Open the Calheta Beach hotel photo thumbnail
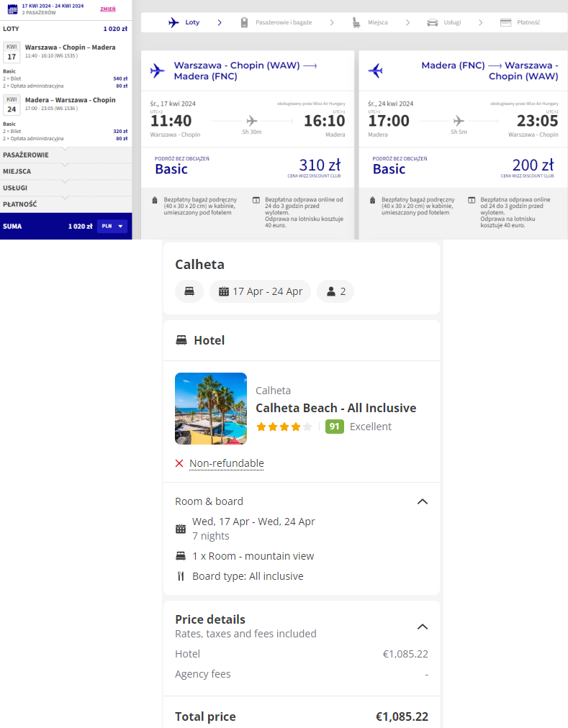 pyautogui.click(x=210, y=409)
